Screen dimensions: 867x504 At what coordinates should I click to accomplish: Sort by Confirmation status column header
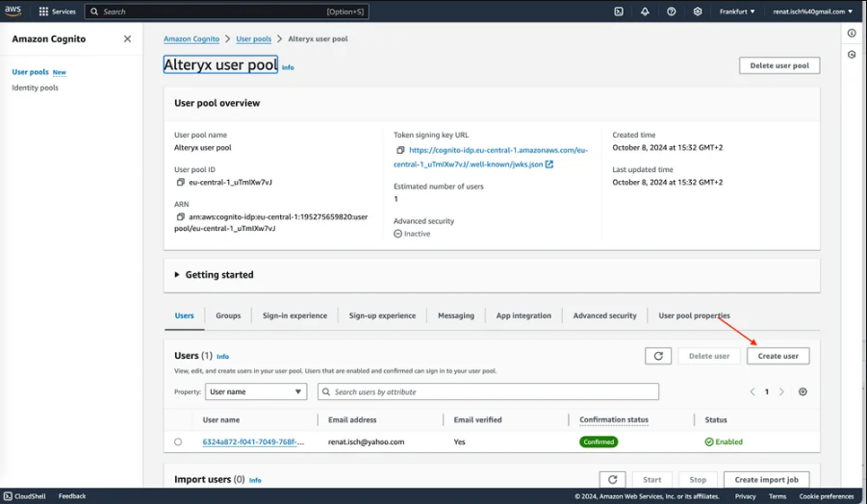[x=614, y=420]
